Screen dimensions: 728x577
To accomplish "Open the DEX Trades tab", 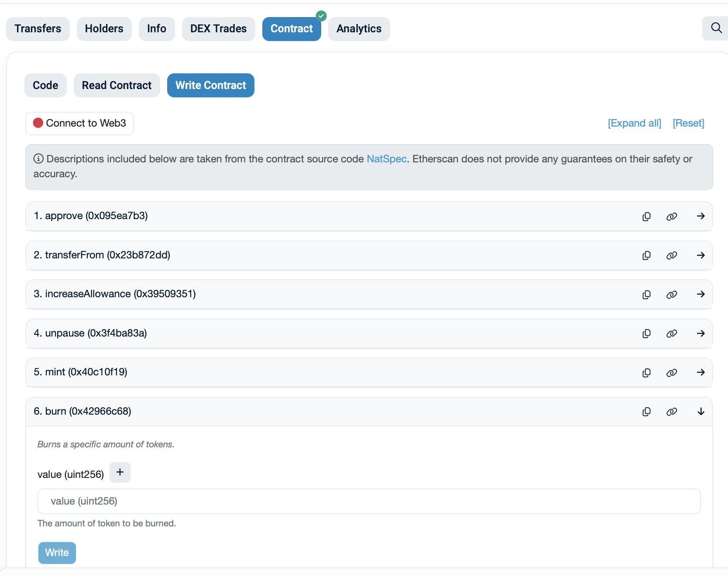I will (x=219, y=29).
